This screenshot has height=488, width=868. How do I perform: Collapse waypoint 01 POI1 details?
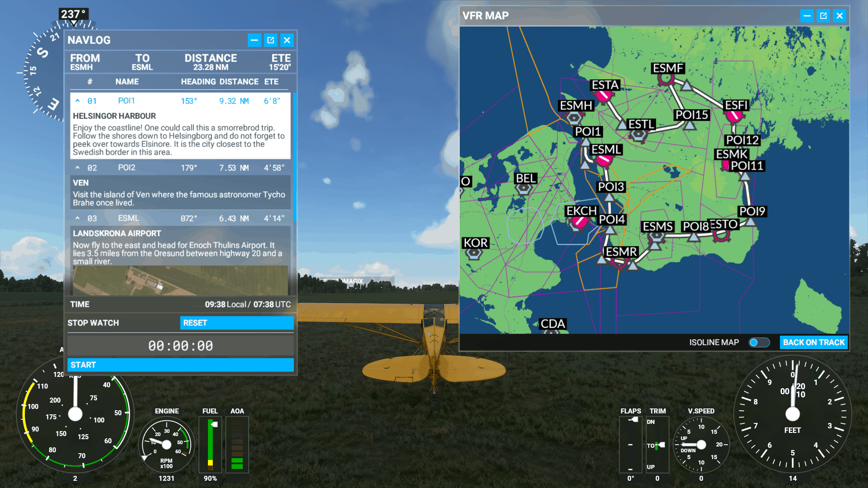point(78,101)
